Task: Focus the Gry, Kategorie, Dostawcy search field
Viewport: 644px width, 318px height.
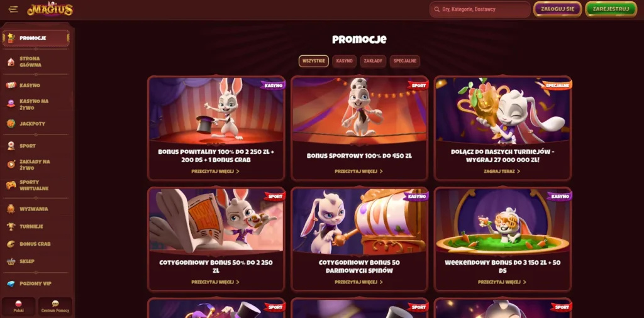Action: click(x=480, y=9)
